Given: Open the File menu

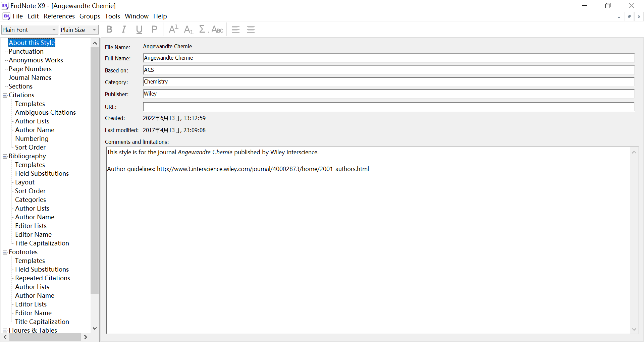Looking at the screenshot, I should (x=18, y=16).
